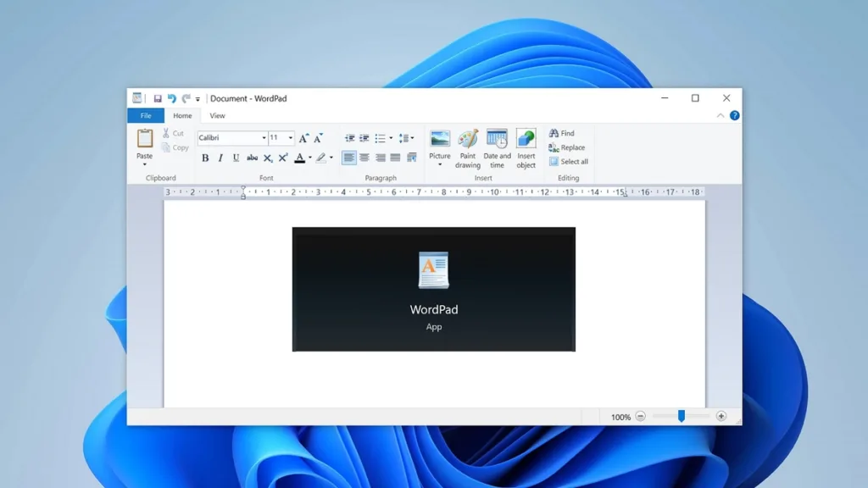
Task: Switch to the View tab
Action: 217,115
